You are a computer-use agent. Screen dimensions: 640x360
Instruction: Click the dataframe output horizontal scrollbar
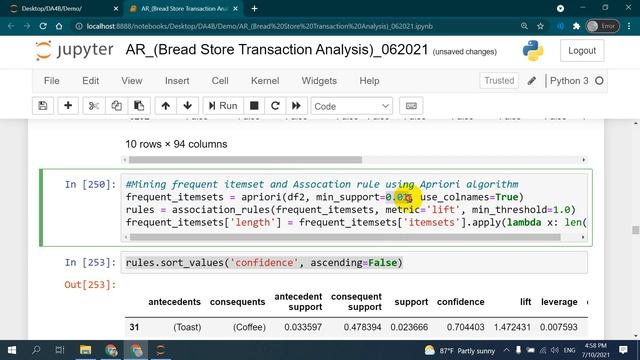point(245,160)
